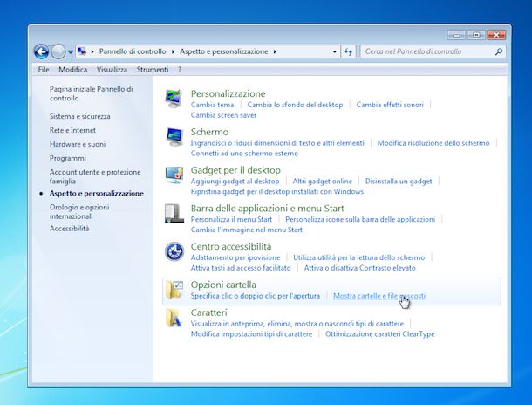Click Cambia l'immagine nel menu Start
The height and width of the screenshot is (405, 532).
click(246, 230)
